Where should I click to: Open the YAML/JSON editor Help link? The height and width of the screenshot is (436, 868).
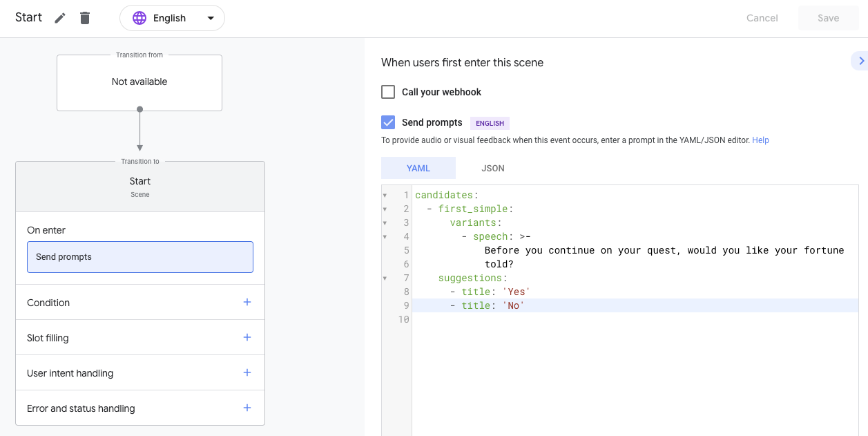tap(760, 140)
